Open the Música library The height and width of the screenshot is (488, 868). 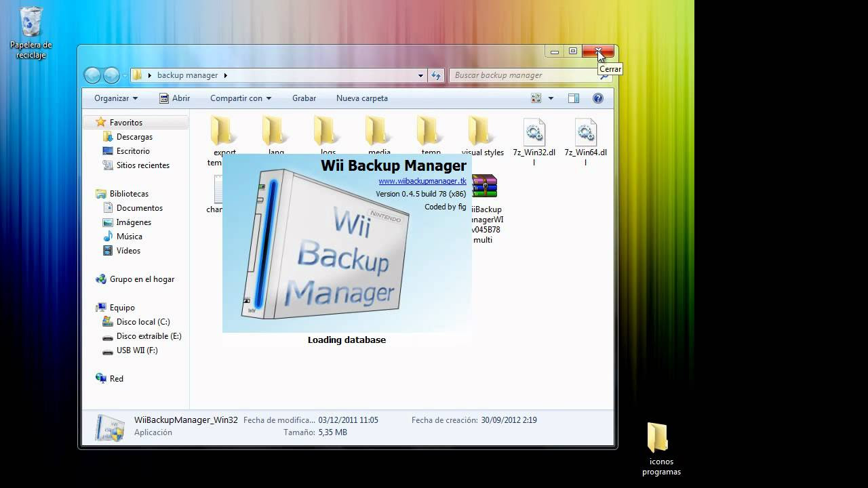(130, 237)
